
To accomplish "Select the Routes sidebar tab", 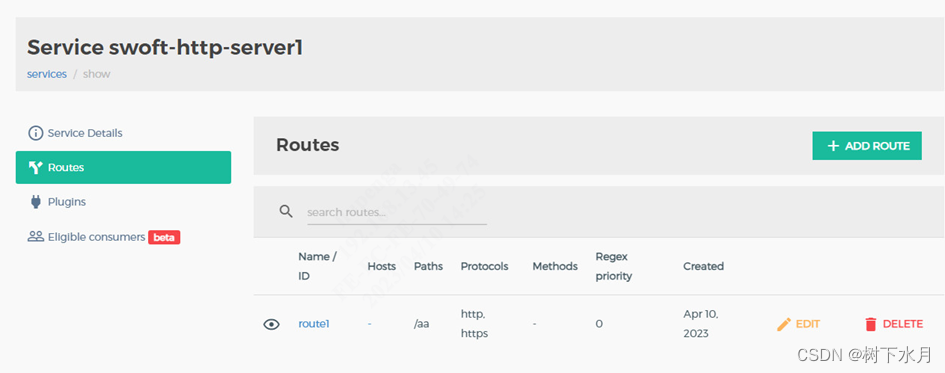I will pyautogui.click(x=123, y=168).
